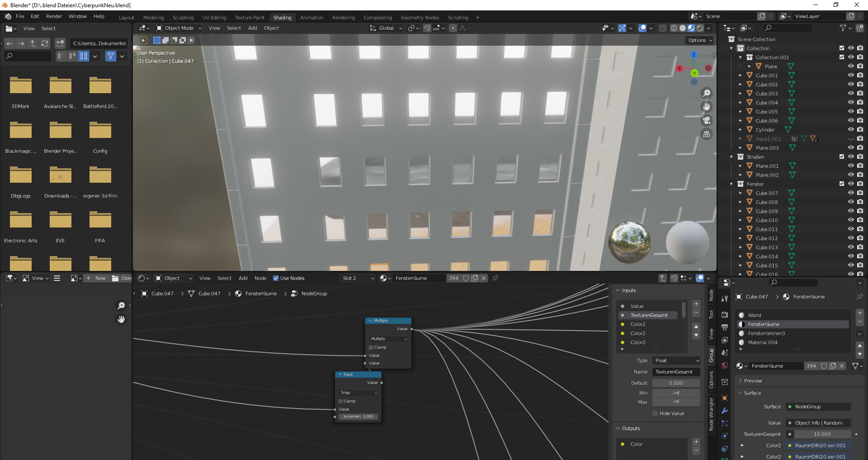Switch viewport to Solid shading mode
Viewport: 868px width, 460px height.
tap(682, 28)
